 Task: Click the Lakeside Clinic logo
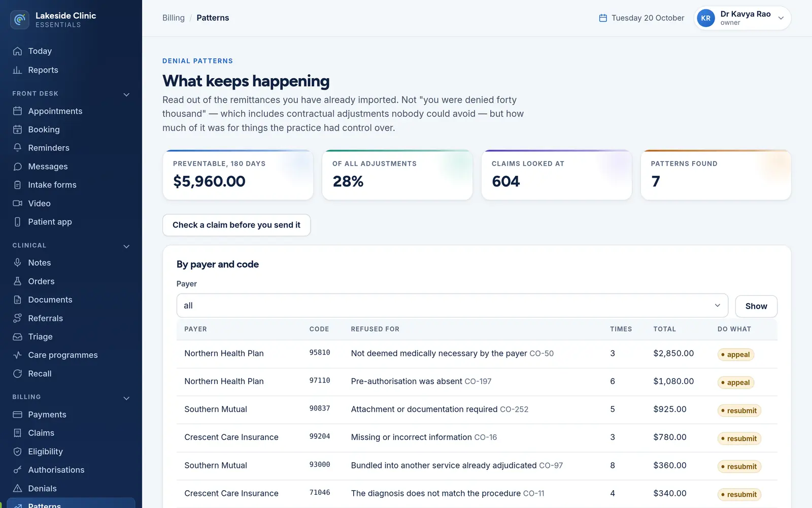tap(20, 20)
